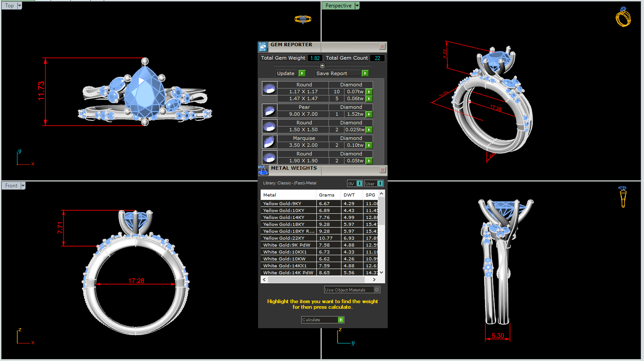The image size is (644, 361).
Task: Click the Round 1.90 X 1.90 gem thumbnail
Action: point(269,157)
